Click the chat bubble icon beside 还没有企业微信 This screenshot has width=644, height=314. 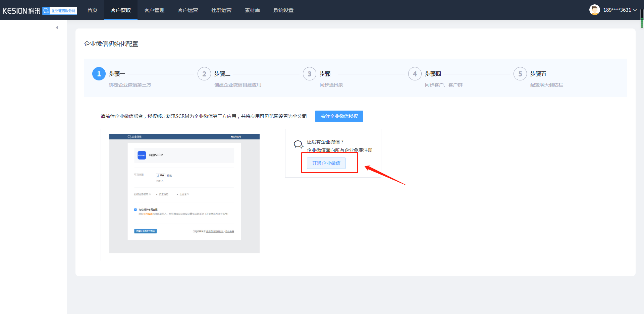[298, 144]
